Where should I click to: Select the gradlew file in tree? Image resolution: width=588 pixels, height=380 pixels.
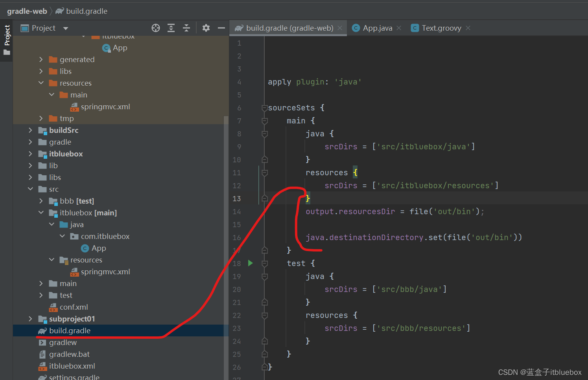[x=63, y=342]
